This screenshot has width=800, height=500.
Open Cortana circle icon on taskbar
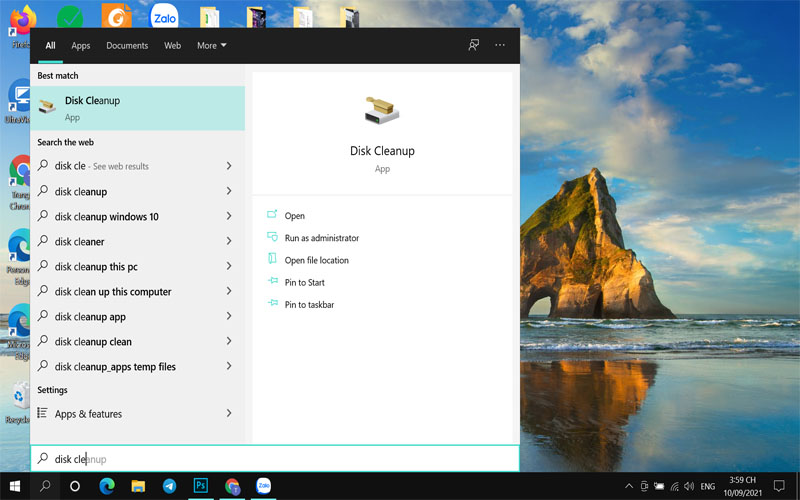pyautogui.click(x=75, y=486)
